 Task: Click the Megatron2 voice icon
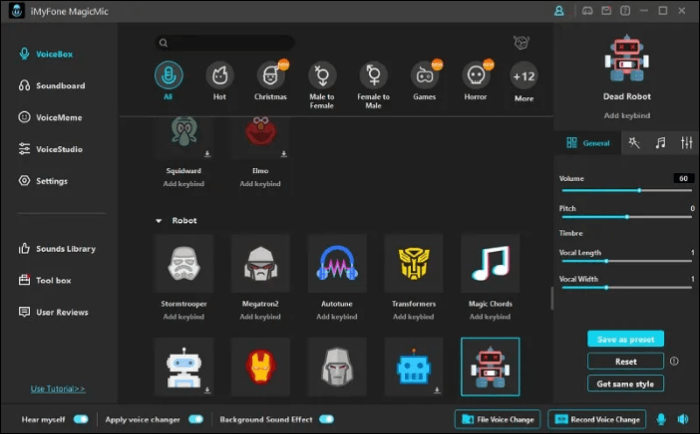260,263
